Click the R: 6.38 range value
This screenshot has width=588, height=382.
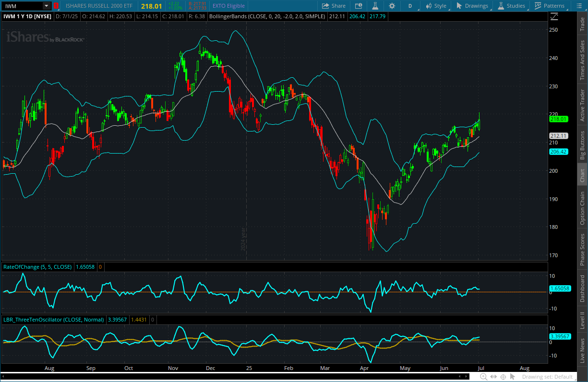pyautogui.click(x=197, y=16)
